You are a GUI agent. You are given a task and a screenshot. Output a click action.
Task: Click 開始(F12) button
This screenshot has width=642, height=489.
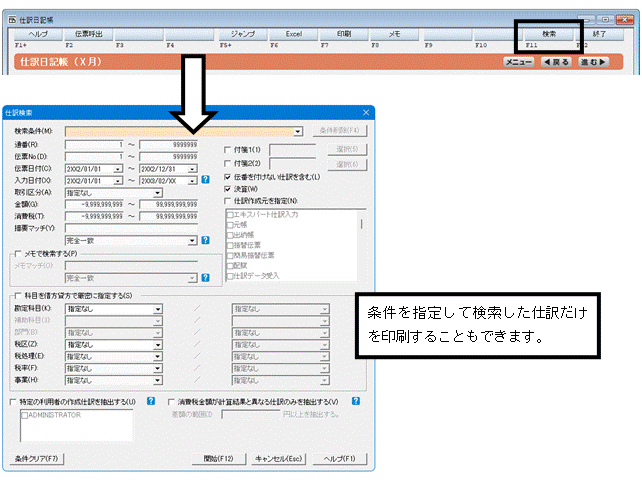[x=219, y=458]
